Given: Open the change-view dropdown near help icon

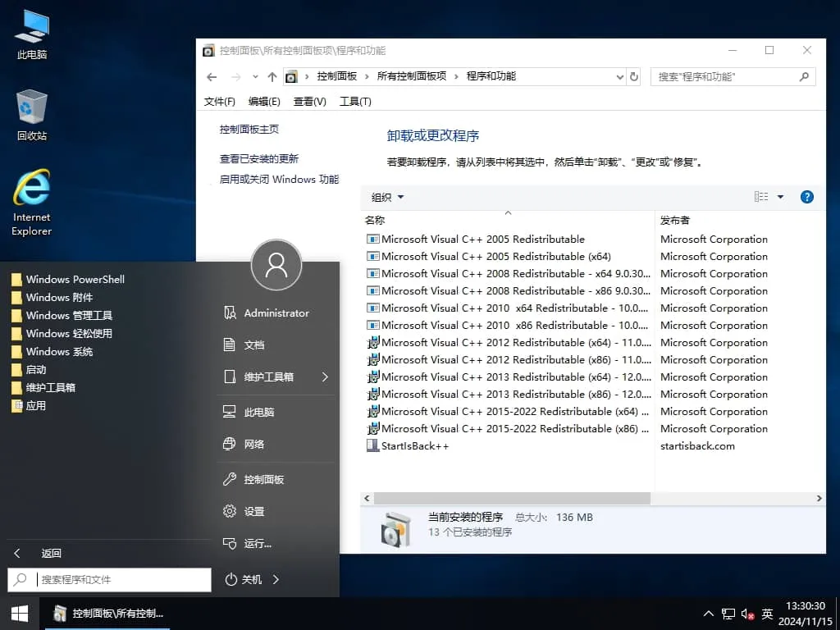Looking at the screenshot, I should [x=778, y=197].
